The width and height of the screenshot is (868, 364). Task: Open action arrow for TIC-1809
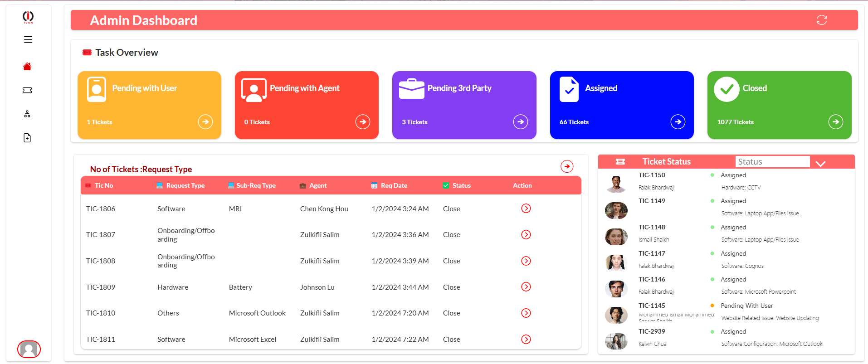pos(526,287)
